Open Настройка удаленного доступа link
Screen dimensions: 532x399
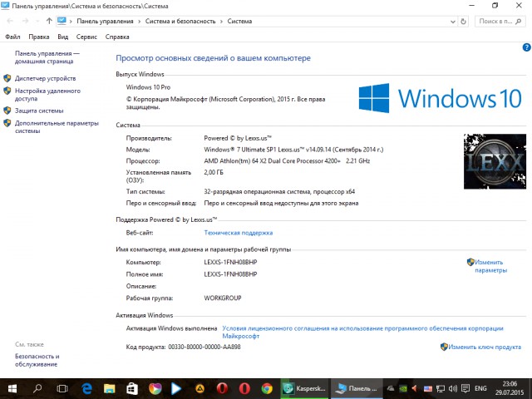click(47, 95)
